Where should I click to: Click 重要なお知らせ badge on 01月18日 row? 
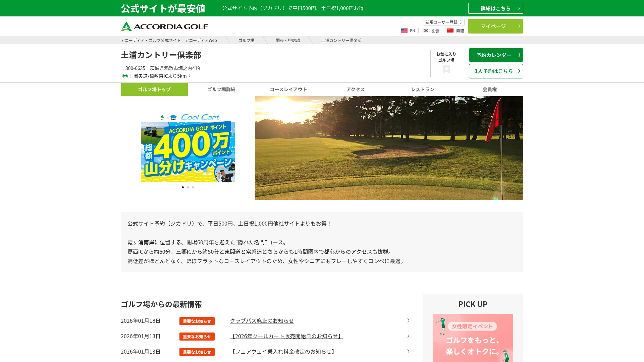tap(197, 321)
